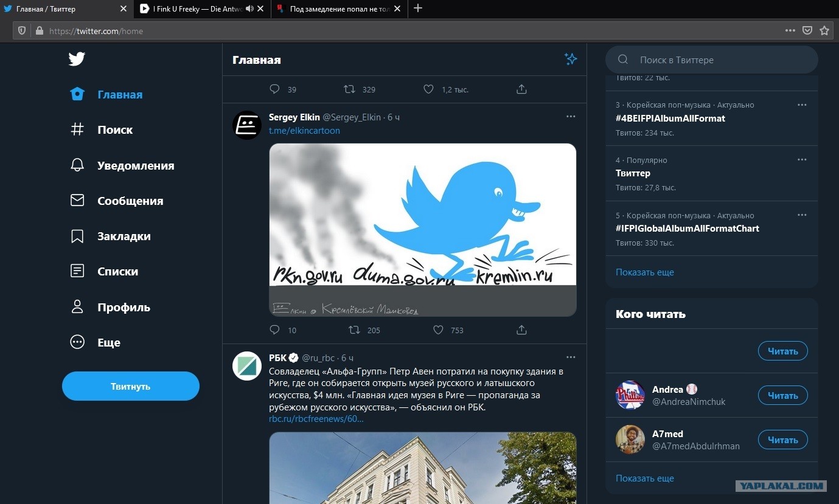Screen dimensions: 839x504
Task: Follow A7med with the Читать button
Action: [783, 440]
